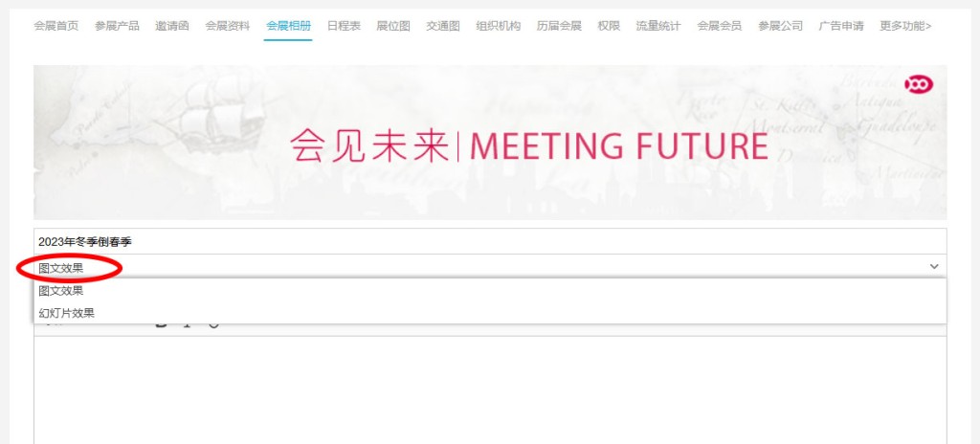Viewport: 980px width, 444px height.
Task: Click inside the empty editor text area
Action: (490, 390)
